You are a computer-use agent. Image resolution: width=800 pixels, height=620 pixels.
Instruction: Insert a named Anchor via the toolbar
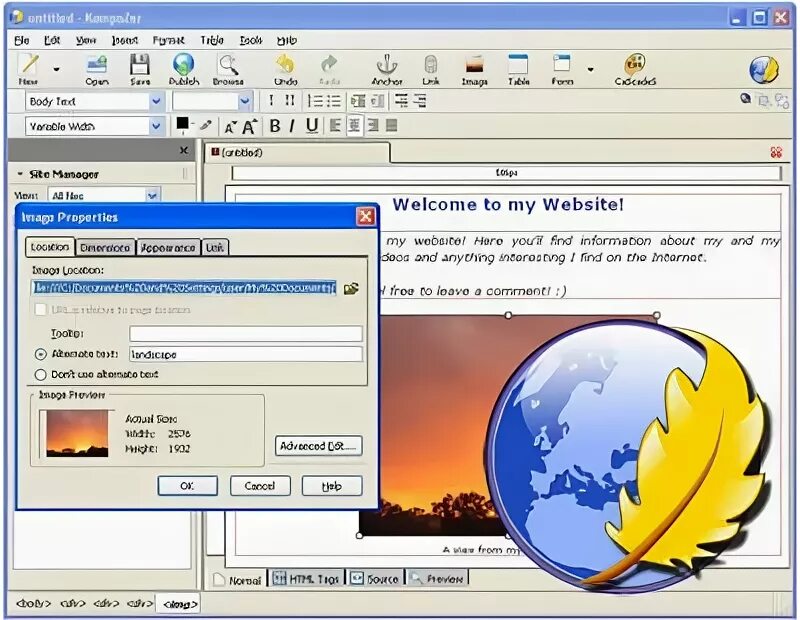[x=387, y=68]
